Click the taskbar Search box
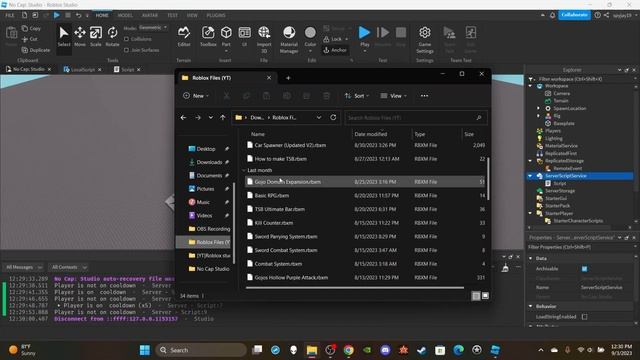The height and width of the screenshot is (360, 640). point(201,350)
